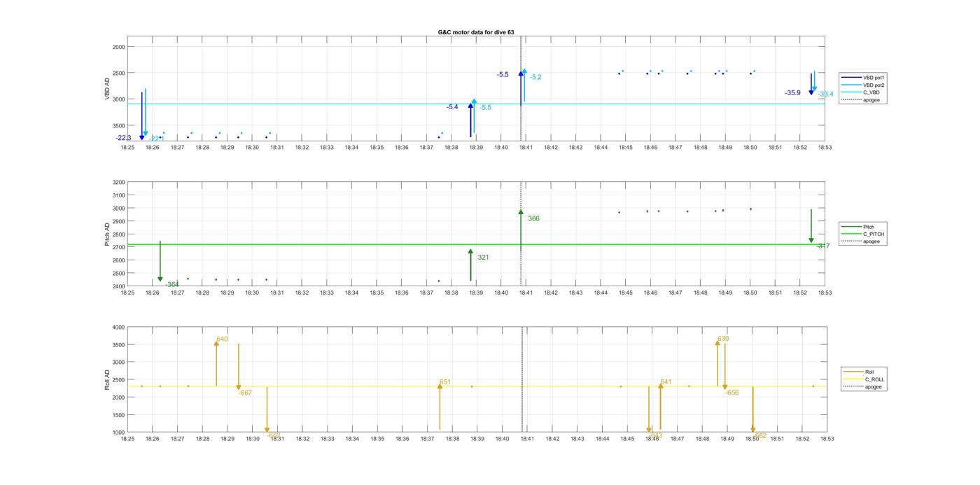Click the '366' pitch data label
Screen dimensions: 980x485
coord(533,219)
